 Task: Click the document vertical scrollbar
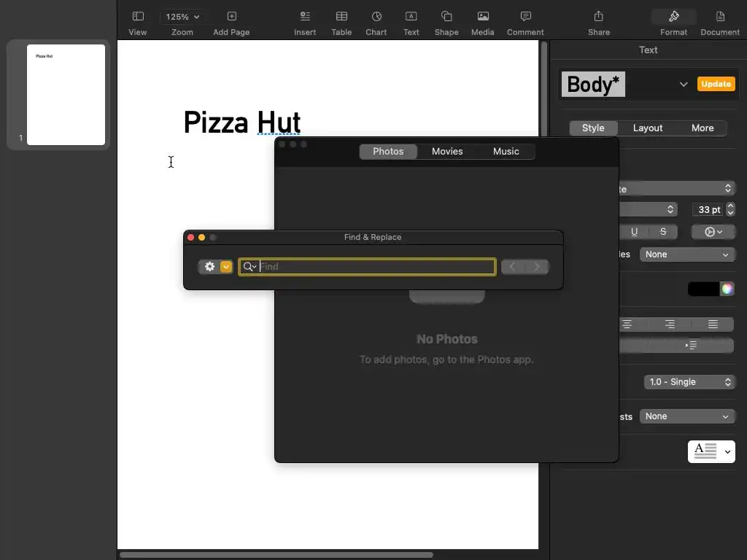pyautogui.click(x=543, y=90)
